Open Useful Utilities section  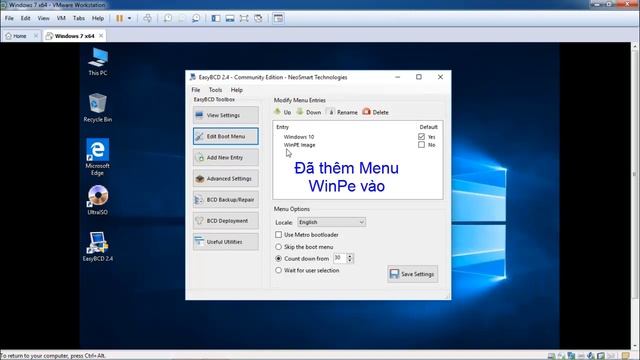click(226, 242)
